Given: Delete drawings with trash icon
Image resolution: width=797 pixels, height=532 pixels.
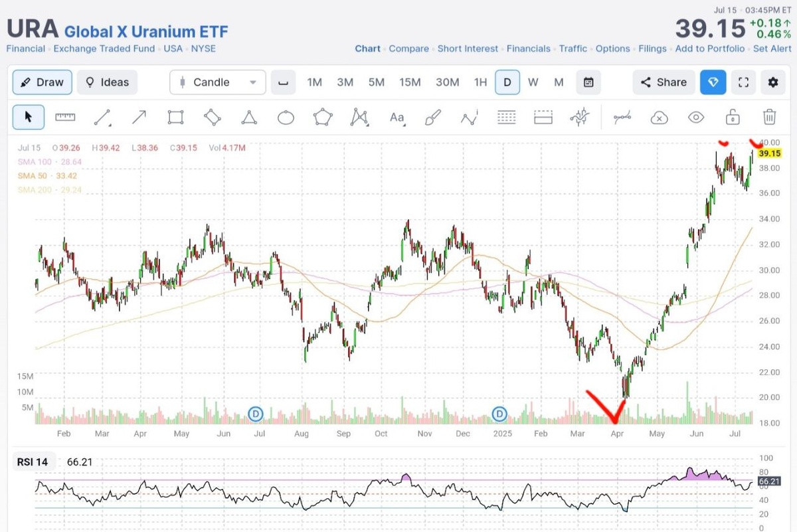Looking at the screenshot, I should tap(769, 118).
